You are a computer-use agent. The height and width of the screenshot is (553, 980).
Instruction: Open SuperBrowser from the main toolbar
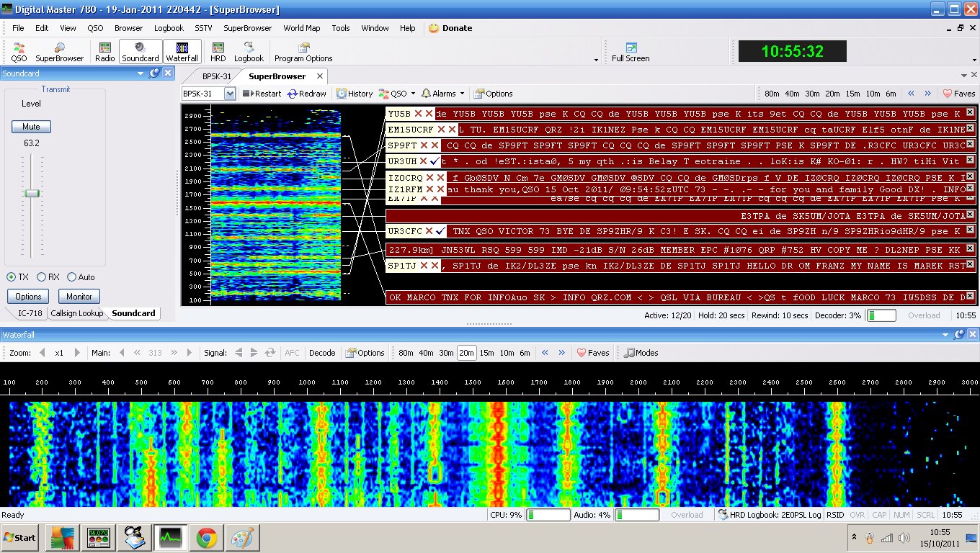pos(60,52)
